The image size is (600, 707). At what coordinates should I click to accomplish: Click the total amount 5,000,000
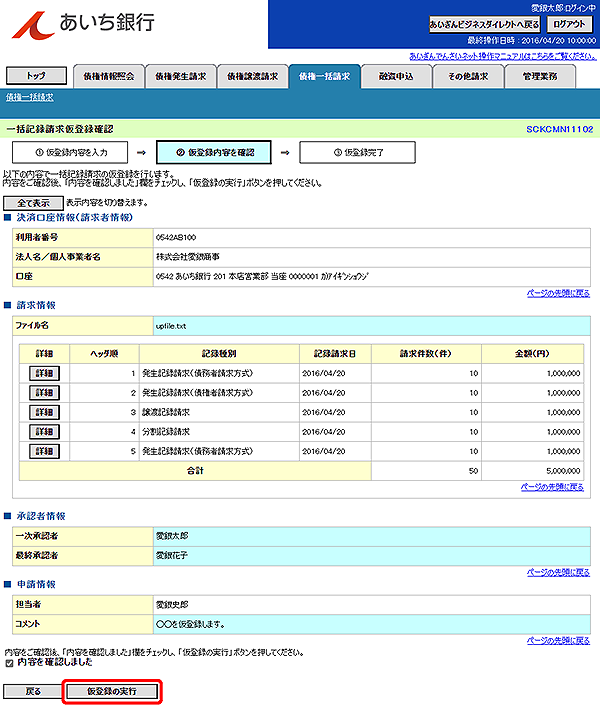click(563, 471)
